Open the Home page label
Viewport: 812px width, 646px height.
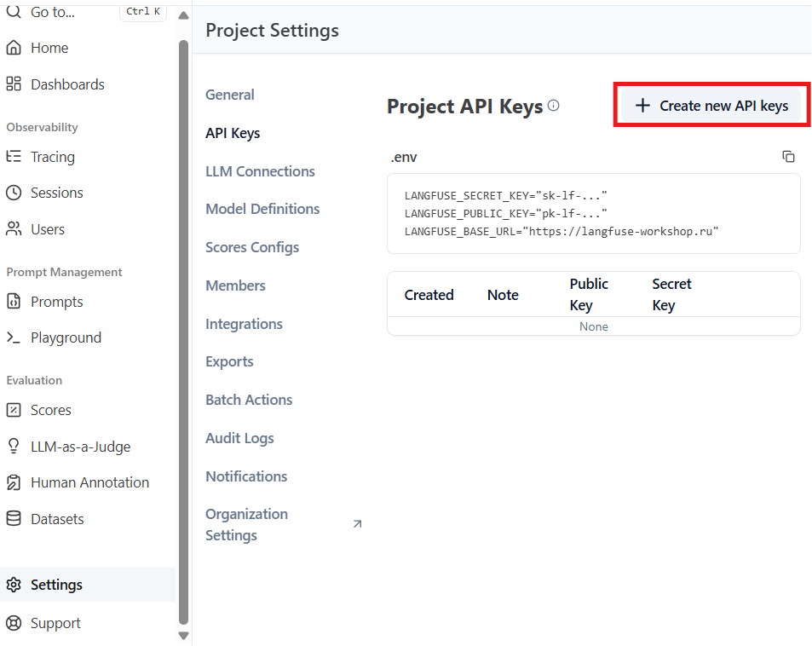[49, 48]
